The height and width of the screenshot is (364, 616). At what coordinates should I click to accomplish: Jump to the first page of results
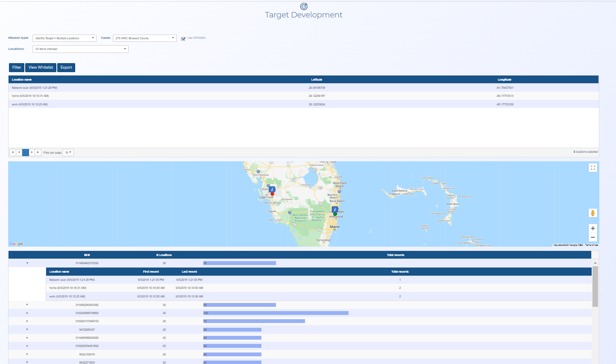(x=13, y=152)
